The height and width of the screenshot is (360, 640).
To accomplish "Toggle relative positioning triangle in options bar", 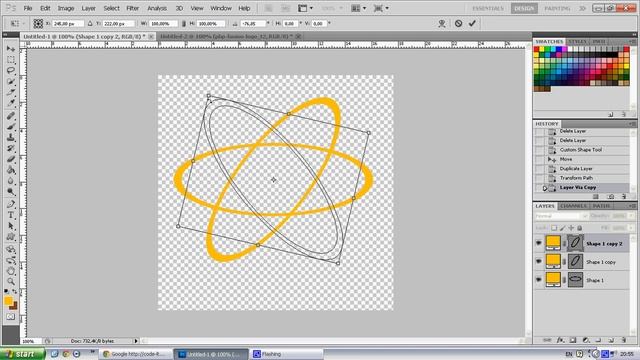I will point(90,24).
